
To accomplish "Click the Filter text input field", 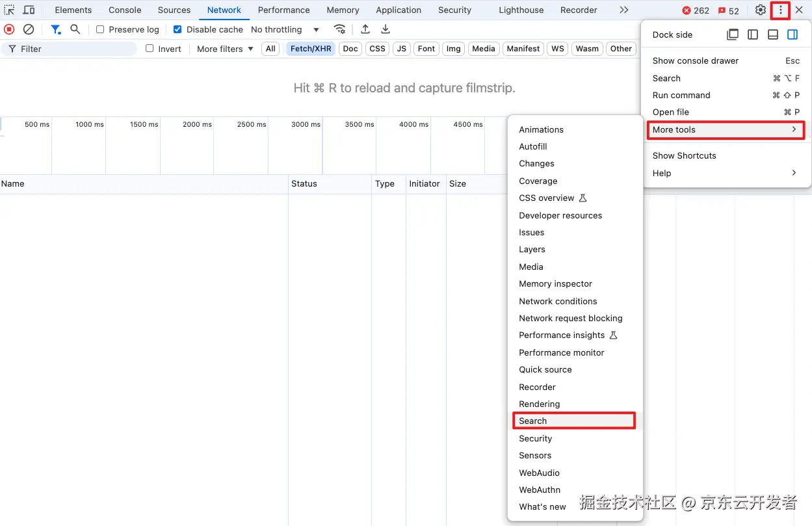I will 69,49.
